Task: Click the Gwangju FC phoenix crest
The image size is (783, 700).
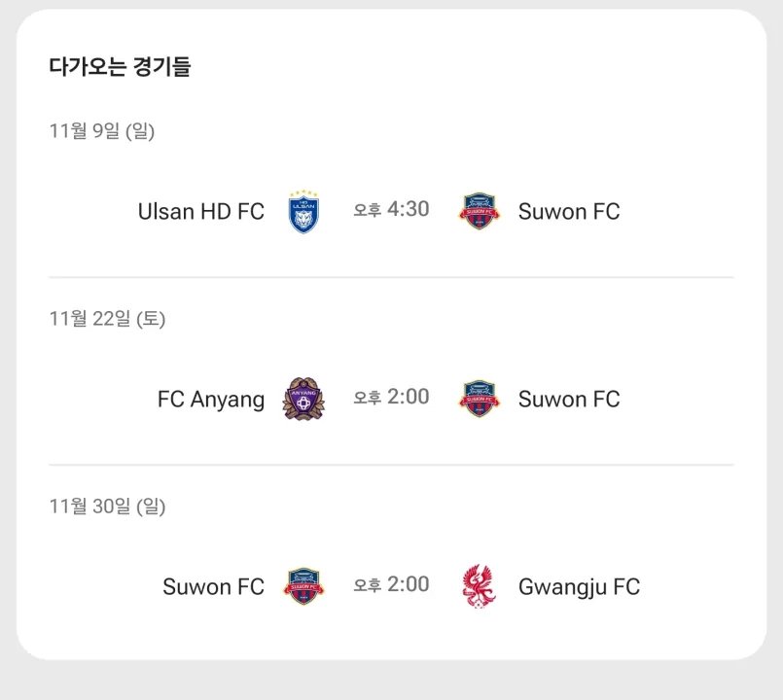Action: click(x=479, y=586)
